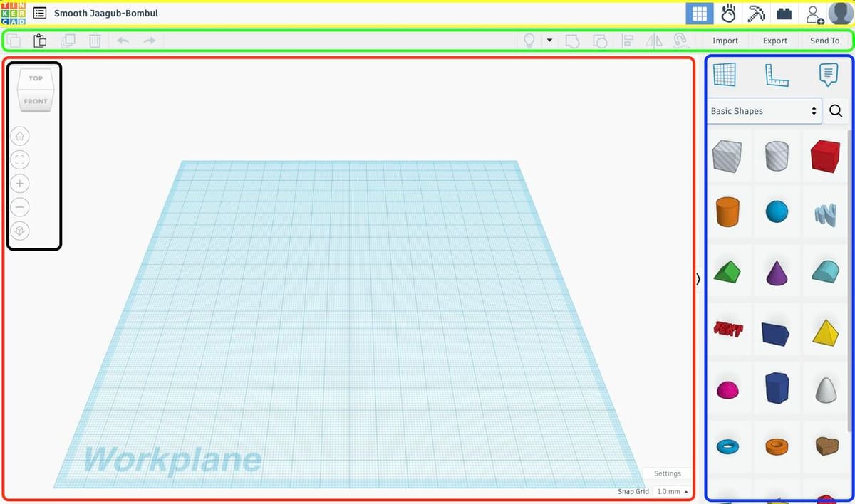Viewport: 855px width, 504px height.
Task: Pick the blue Sphere shape
Action: pos(777,211)
